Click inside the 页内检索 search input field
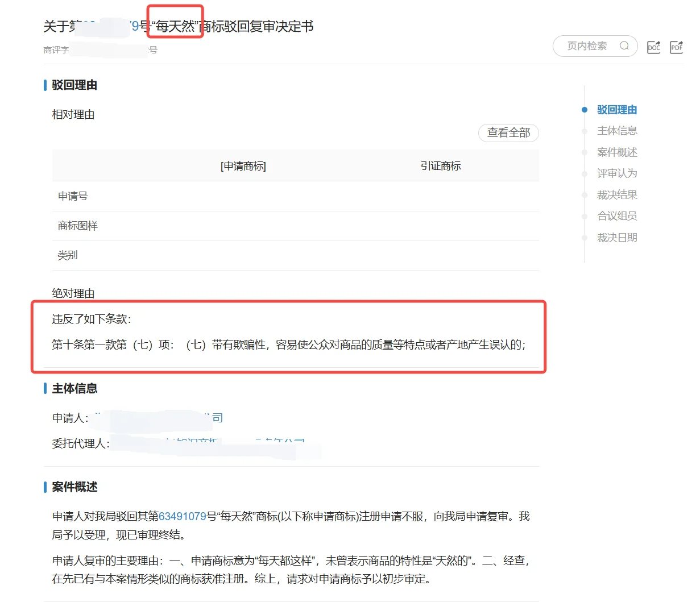This screenshot has width=700, height=602. click(x=586, y=45)
